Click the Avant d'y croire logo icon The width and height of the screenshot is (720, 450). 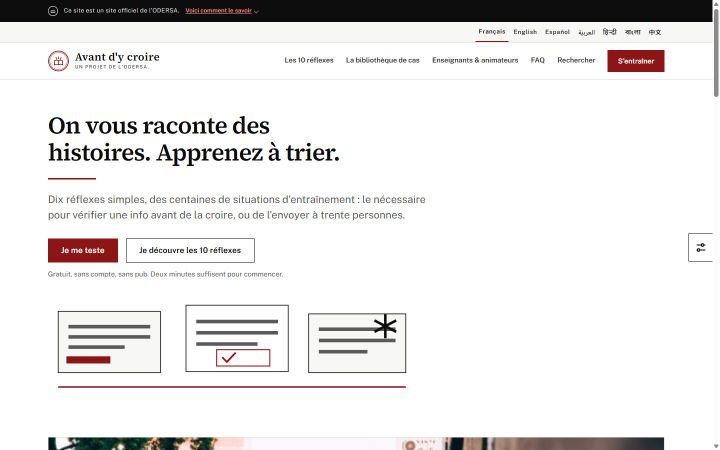point(58,61)
